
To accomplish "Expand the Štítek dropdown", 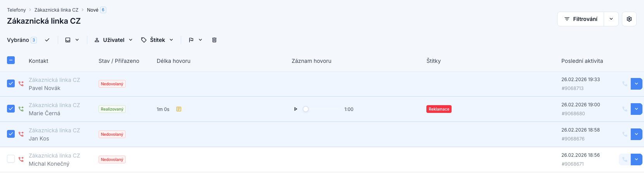I will coord(157,40).
